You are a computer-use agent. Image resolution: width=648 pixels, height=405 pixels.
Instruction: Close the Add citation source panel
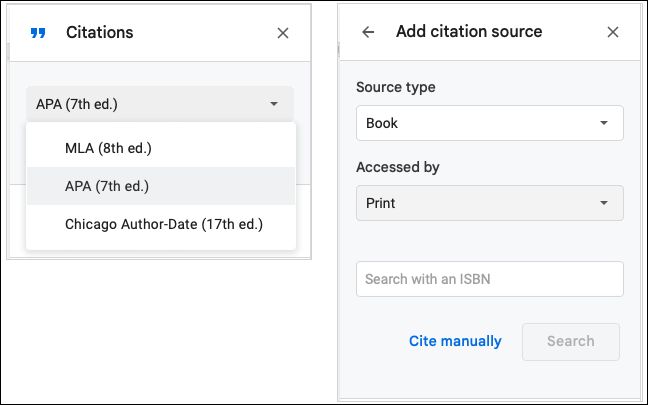[612, 32]
